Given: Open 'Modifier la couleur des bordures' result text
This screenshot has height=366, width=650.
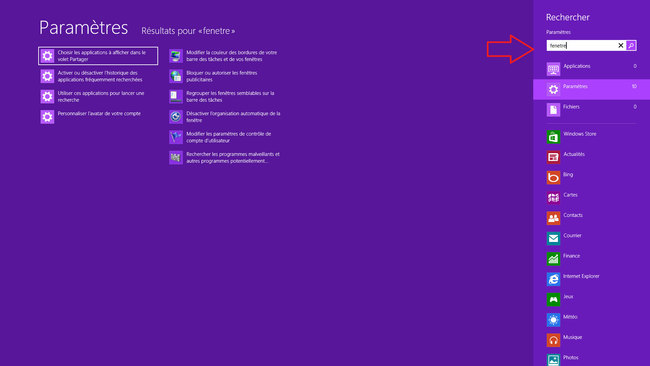Looking at the screenshot, I should pyautogui.click(x=232, y=56).
